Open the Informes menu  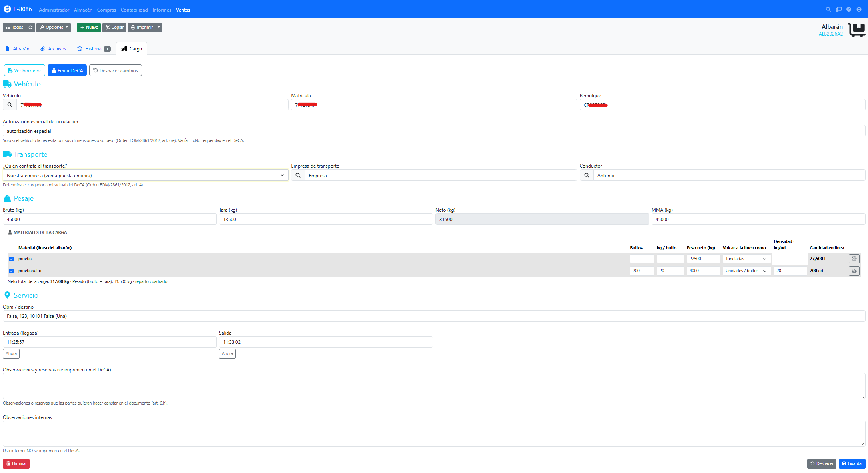coord(162,10)
